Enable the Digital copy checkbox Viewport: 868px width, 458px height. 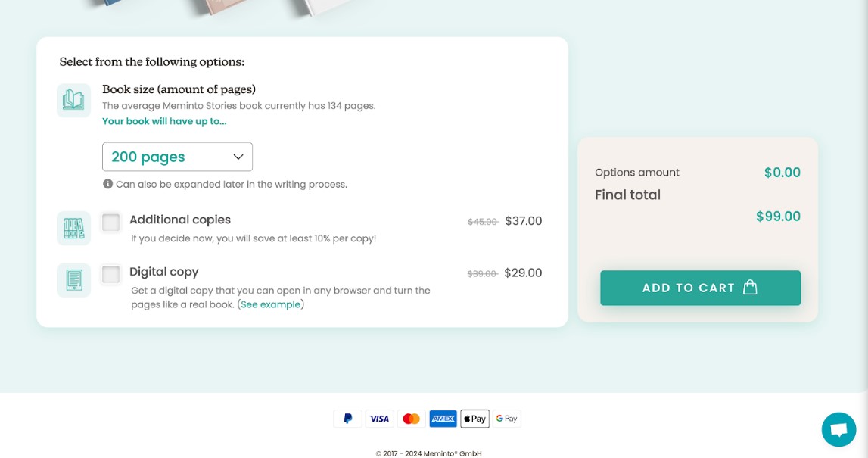(x=110, y=274)
